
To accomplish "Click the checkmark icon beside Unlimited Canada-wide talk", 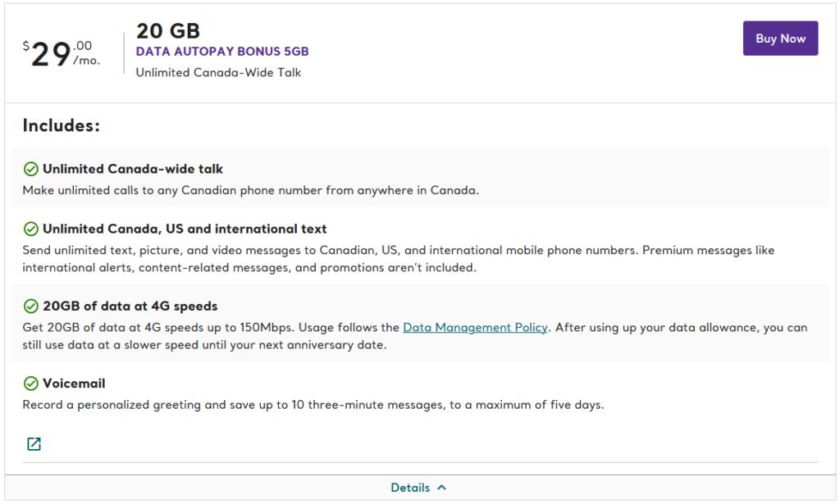I will click(31, 169).
